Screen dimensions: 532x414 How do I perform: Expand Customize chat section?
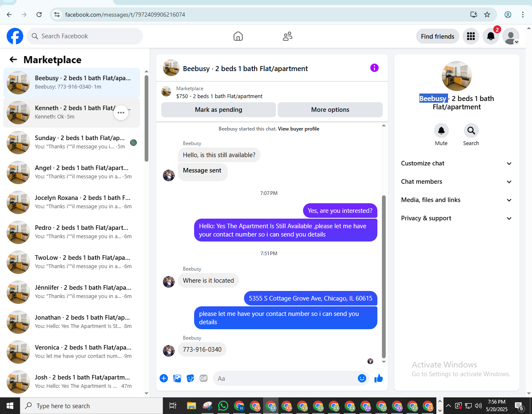point(456,163)
